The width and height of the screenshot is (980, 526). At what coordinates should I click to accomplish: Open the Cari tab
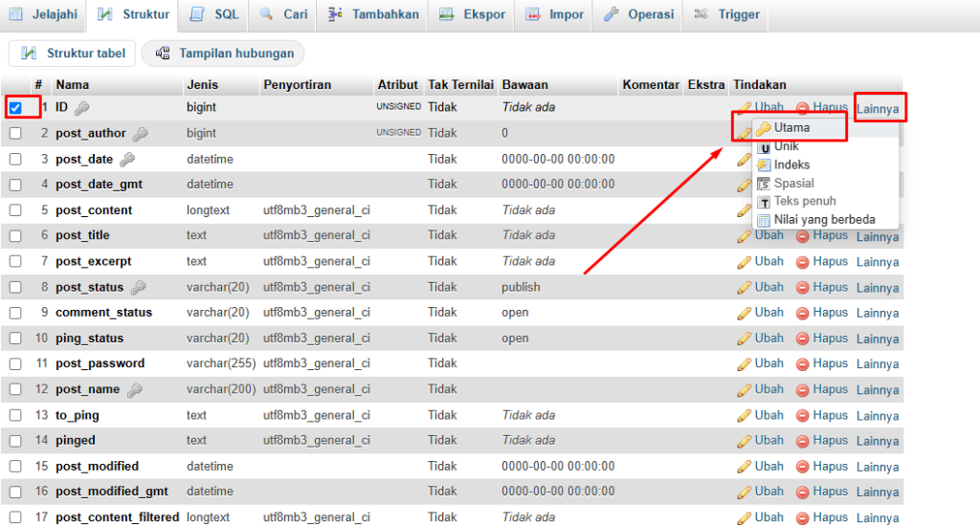[x=282, y=14]
